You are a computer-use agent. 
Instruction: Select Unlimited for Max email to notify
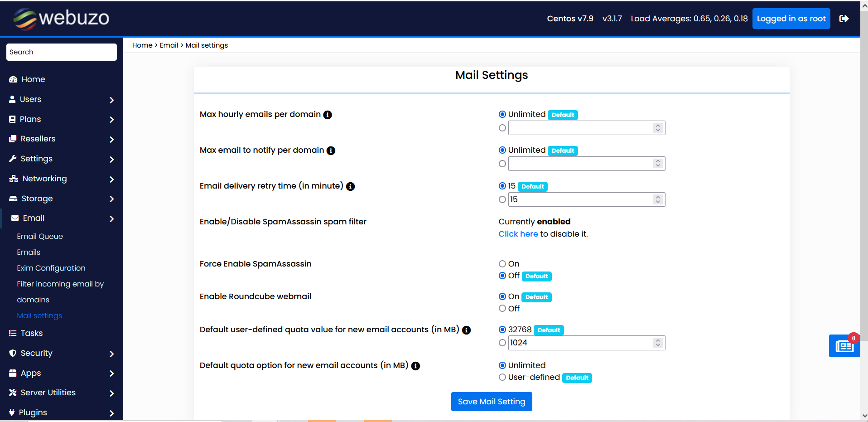coord(502,150)
